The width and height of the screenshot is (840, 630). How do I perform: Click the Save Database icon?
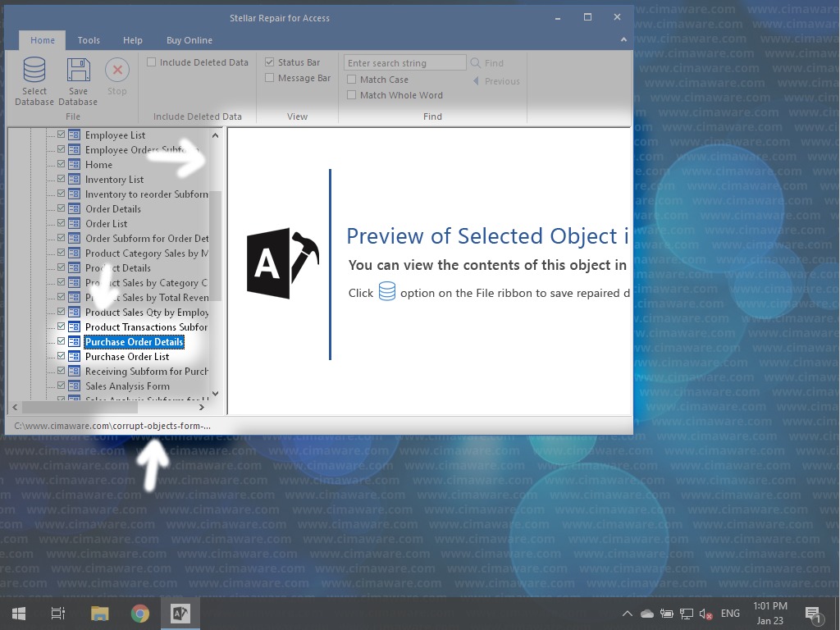coord(78,72)
